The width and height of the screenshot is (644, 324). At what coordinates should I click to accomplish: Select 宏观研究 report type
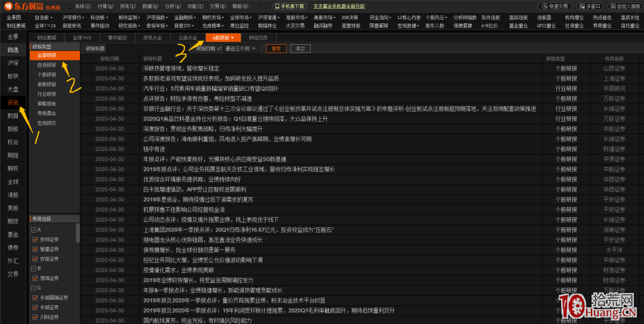tap(47, 124)
